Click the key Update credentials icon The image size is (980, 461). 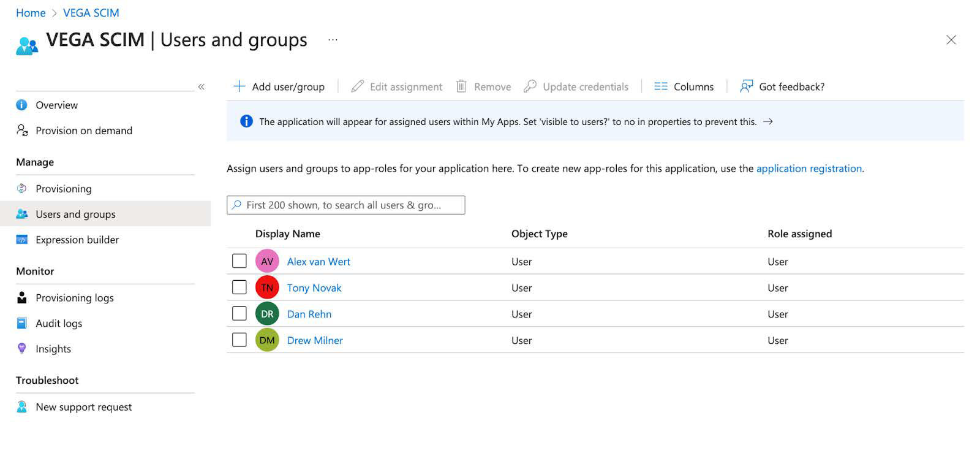click(530, 86)
